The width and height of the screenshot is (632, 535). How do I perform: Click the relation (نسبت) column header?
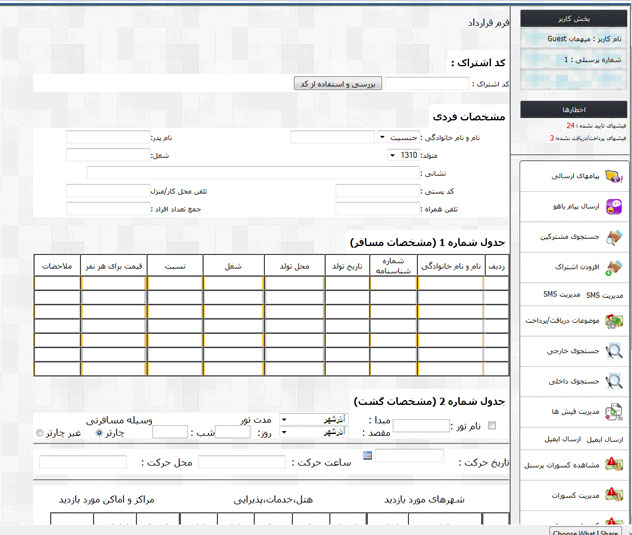point(175,266)
